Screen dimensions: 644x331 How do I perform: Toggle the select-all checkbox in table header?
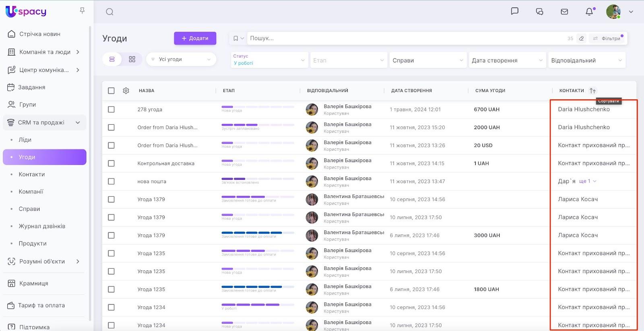(x=111, y=91)
